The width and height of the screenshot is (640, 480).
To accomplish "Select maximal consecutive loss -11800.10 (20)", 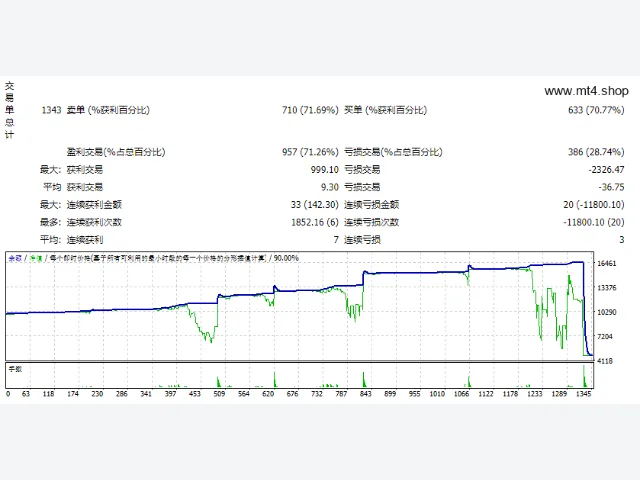I will 594,222.
